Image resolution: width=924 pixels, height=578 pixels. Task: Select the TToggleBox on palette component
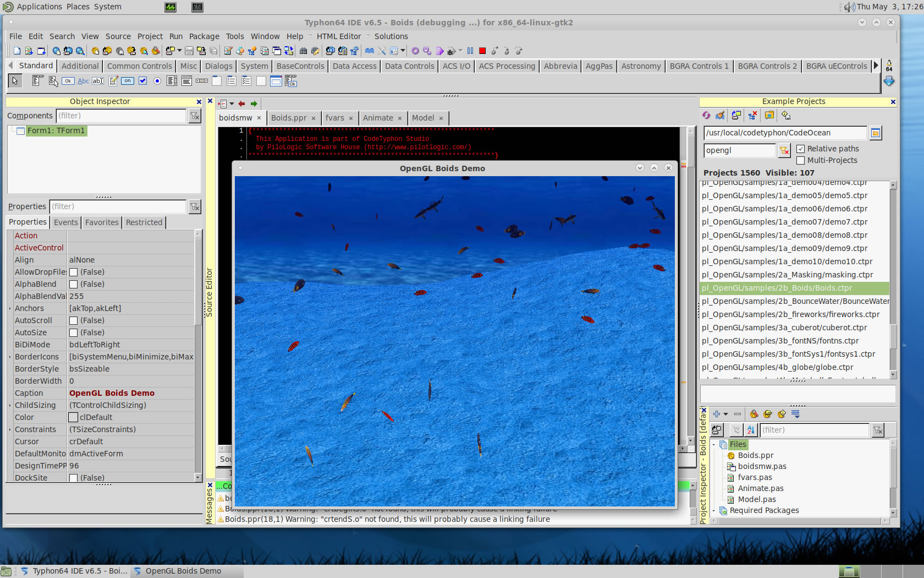[128, 81]
